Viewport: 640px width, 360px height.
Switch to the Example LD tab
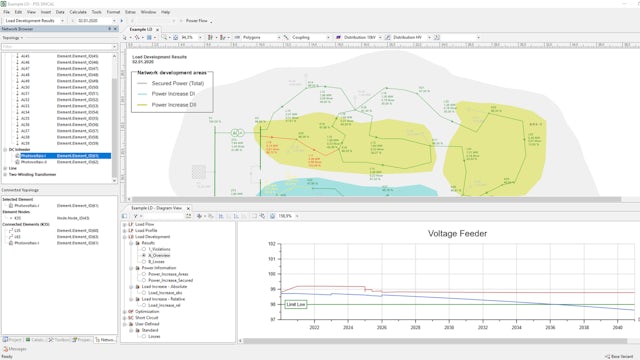141,29
